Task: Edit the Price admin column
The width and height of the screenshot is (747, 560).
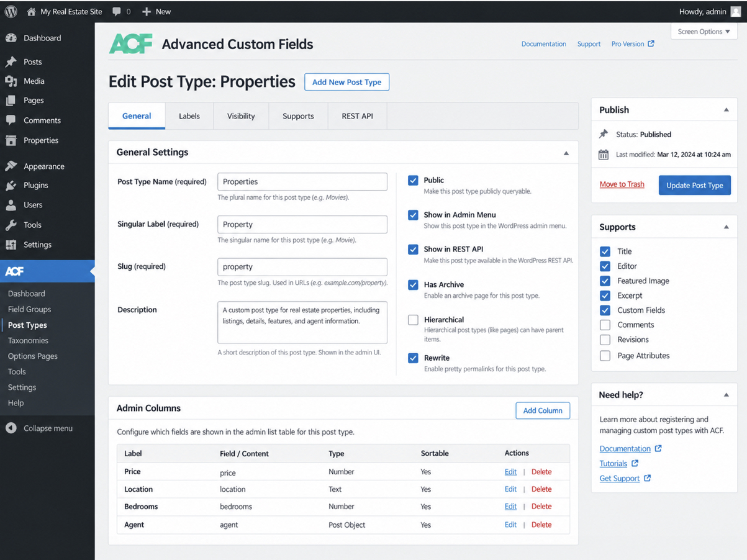Action: pos(510,472)
